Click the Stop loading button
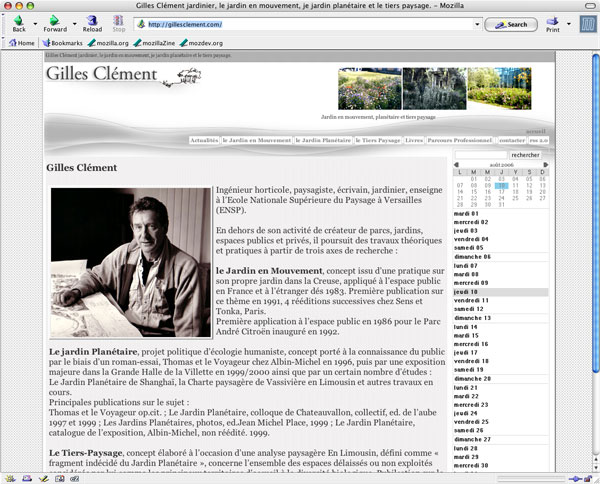 tap(119, 22)
